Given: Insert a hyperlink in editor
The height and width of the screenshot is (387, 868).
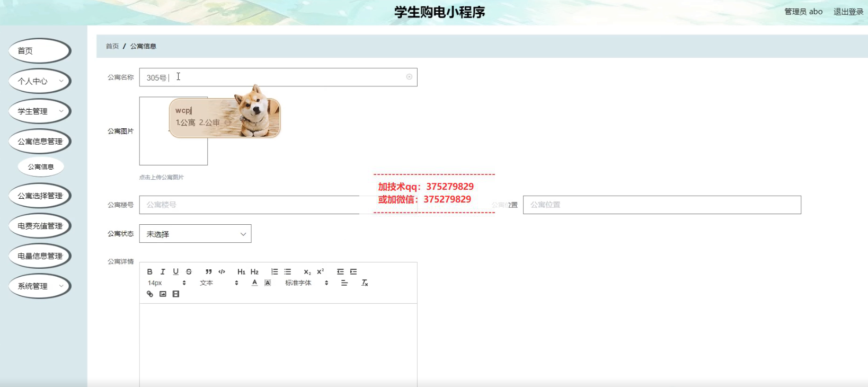Looking at the screenshot, I should tap(150, 294).
